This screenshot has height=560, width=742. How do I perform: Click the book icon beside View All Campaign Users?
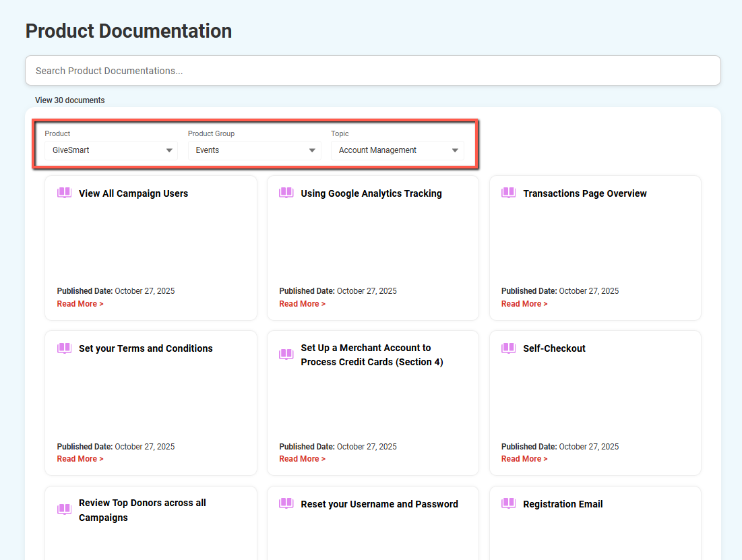pos(64,193)
